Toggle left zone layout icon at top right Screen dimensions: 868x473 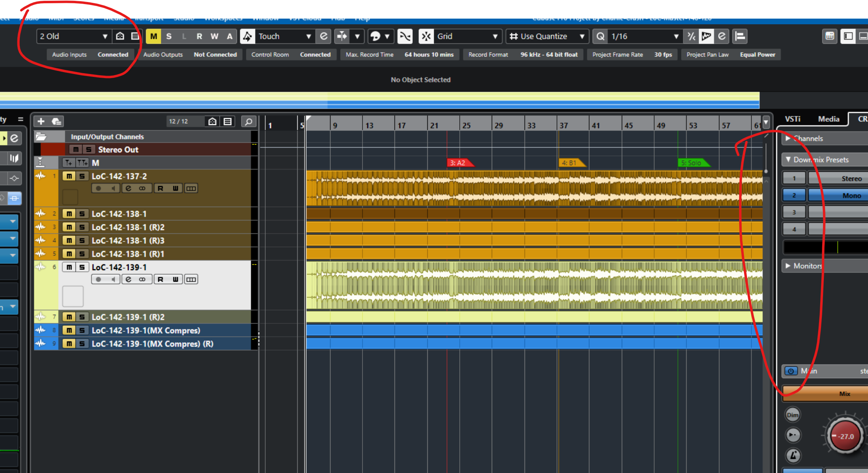pos(848,36)
